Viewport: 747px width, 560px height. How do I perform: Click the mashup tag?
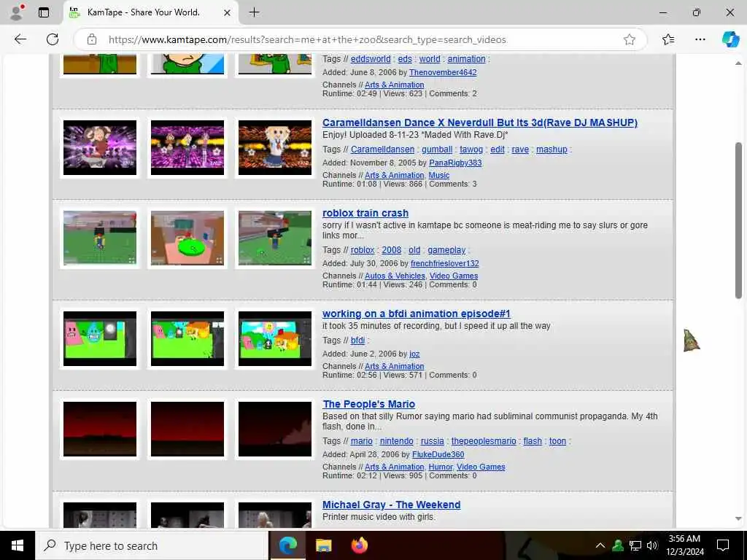551,149
